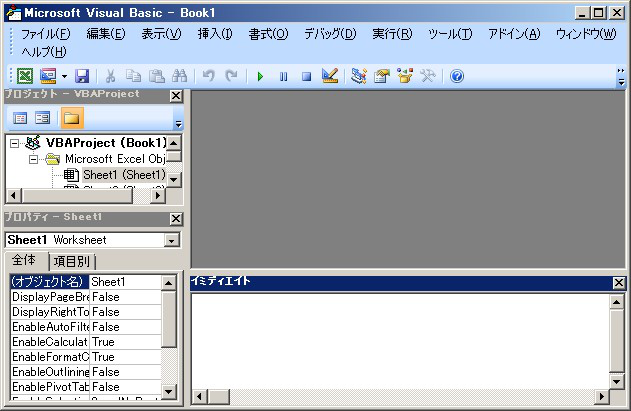631x411 pixels.
Task: Click the Break pause button
Action: coord(283,76)
